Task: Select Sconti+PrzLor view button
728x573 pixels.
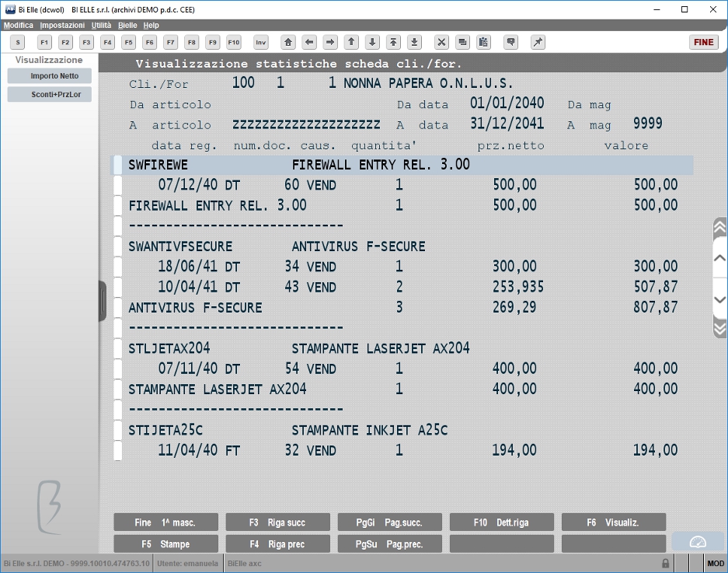Action: [x=49, y=94]
